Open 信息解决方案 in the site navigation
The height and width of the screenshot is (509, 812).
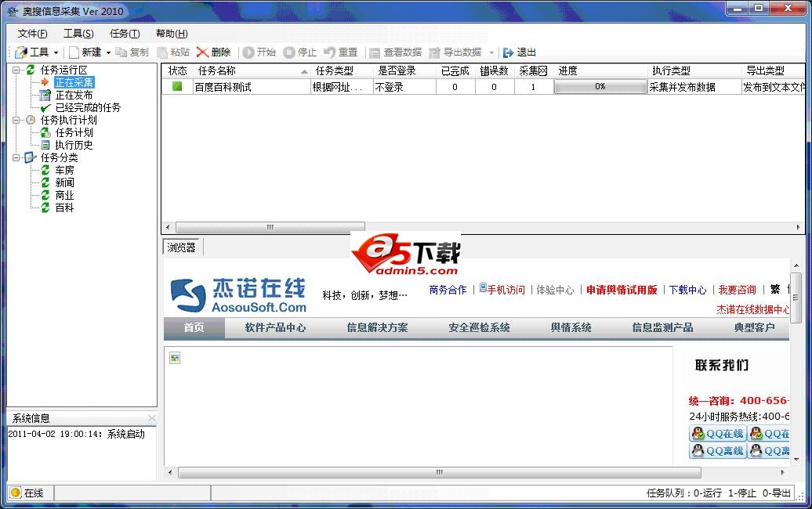point(378,328)
